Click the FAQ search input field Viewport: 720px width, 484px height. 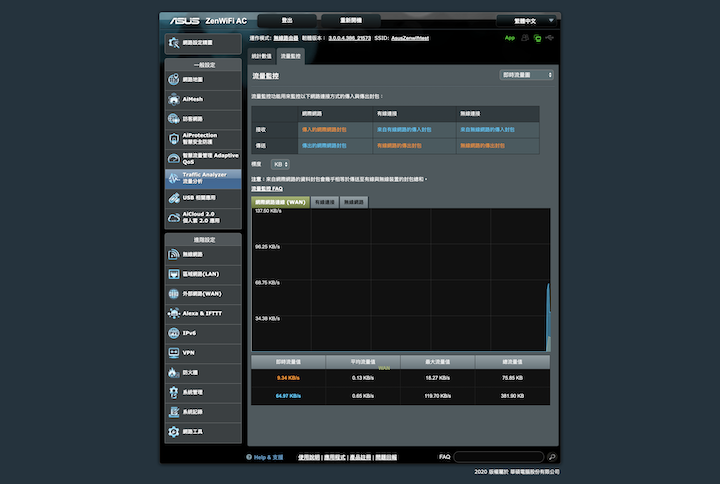[499, 457]
